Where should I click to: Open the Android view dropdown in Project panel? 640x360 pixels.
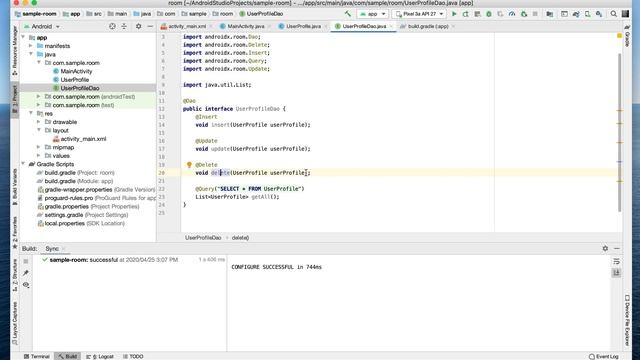pos(42,26)
